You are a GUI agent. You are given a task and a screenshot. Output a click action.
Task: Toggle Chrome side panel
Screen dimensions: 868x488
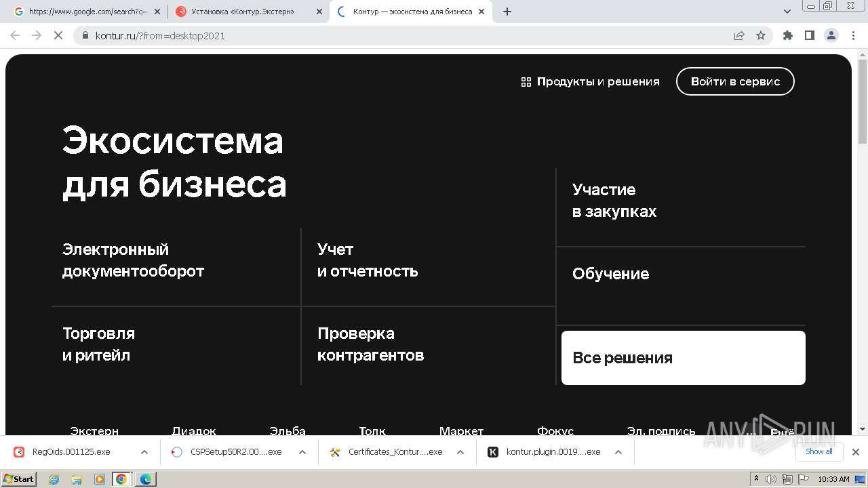click(809, 36)
